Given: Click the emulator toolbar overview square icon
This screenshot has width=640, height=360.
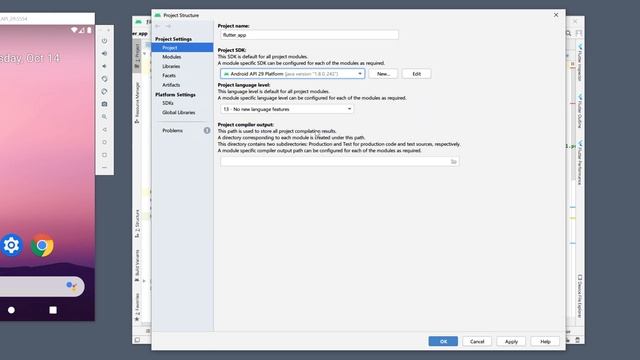Looking at the screenshot, I should click(104, 155).
